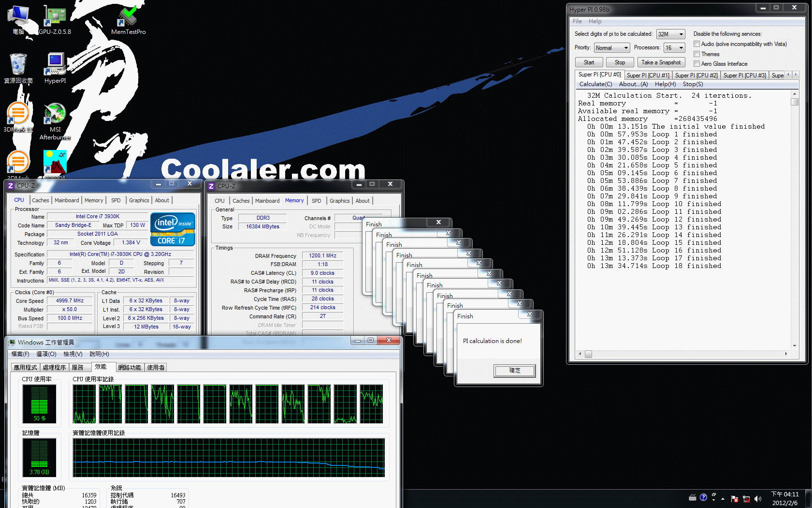Show hidden system tray icons

coord(723,498)
